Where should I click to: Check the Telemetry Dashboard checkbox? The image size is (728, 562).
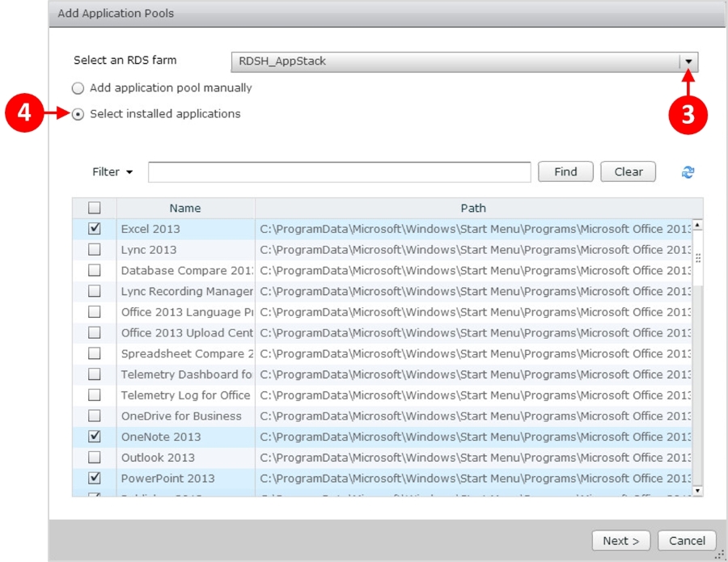click(x=95, y=374)
